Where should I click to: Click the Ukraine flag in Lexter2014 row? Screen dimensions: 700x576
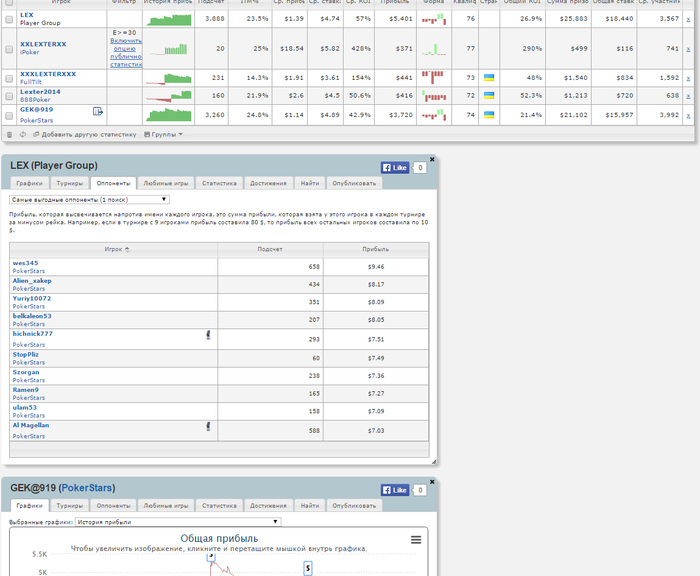(x=489, y=96)
